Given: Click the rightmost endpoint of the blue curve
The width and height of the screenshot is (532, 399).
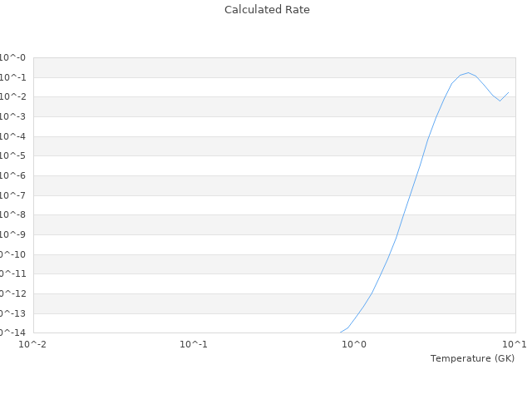Looking at the screenshot, I should pos(508,92).
